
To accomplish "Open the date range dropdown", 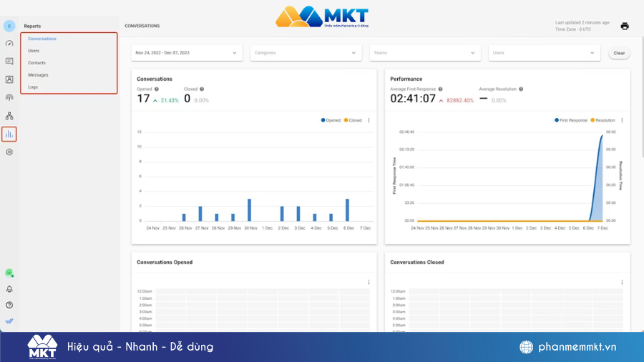I will (x=187, y=53).
